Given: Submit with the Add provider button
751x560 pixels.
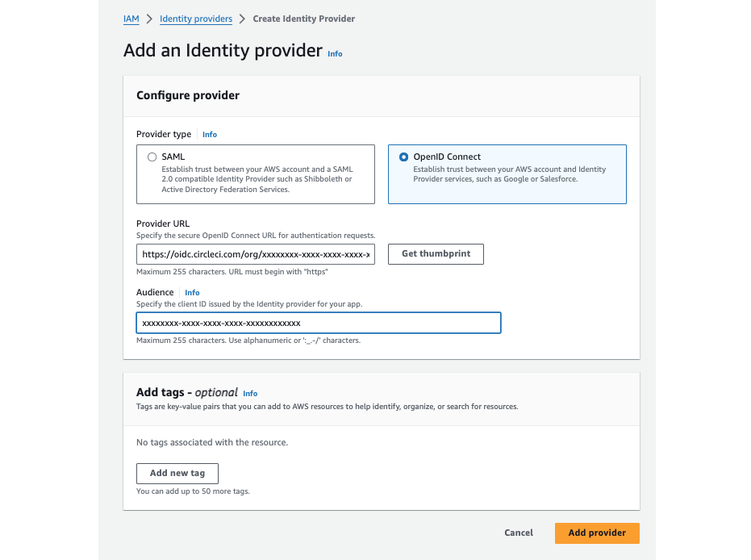Looking at the screenshot, I should click(x=597, y=533).
